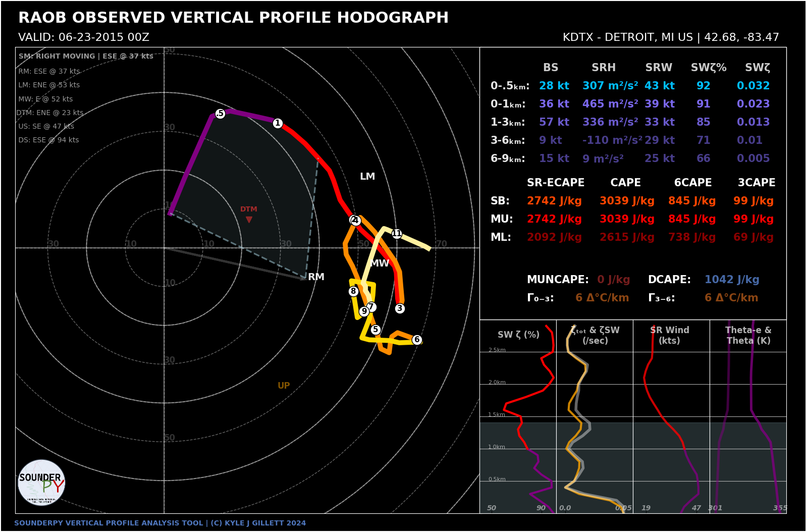Select the 'DS: ESE @ 94 kts' line
The image size is (806, 532).
48,140
